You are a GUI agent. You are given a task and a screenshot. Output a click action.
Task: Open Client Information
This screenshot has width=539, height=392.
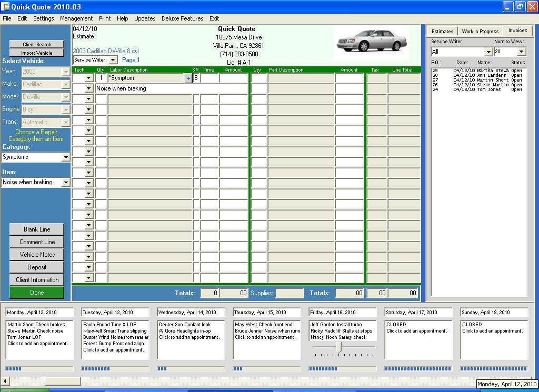point(37,280)
